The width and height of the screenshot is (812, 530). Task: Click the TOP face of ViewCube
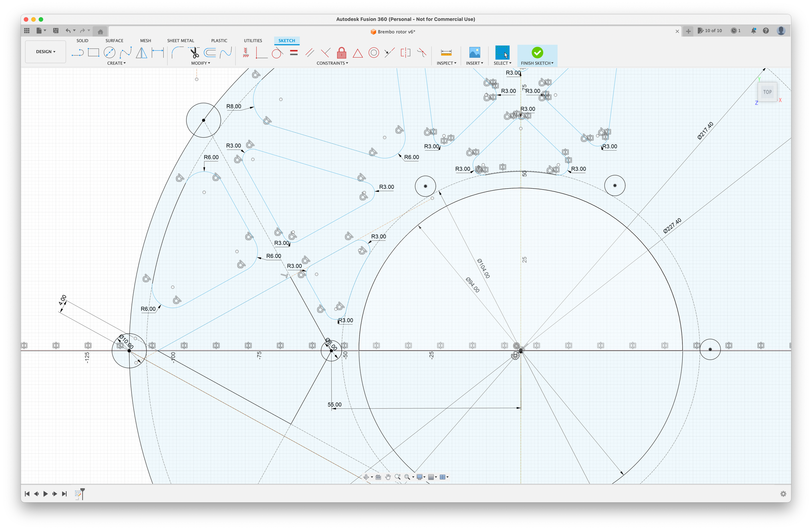(767, 92)
